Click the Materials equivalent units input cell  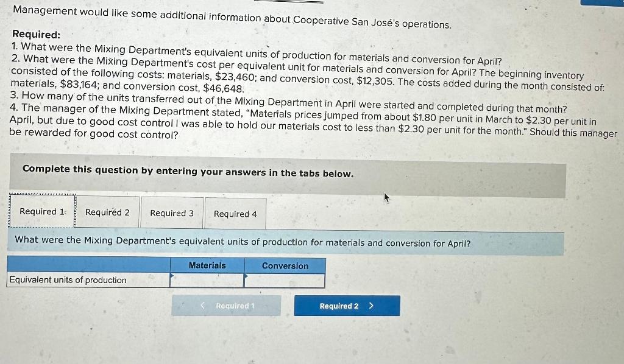coord(207,281)
